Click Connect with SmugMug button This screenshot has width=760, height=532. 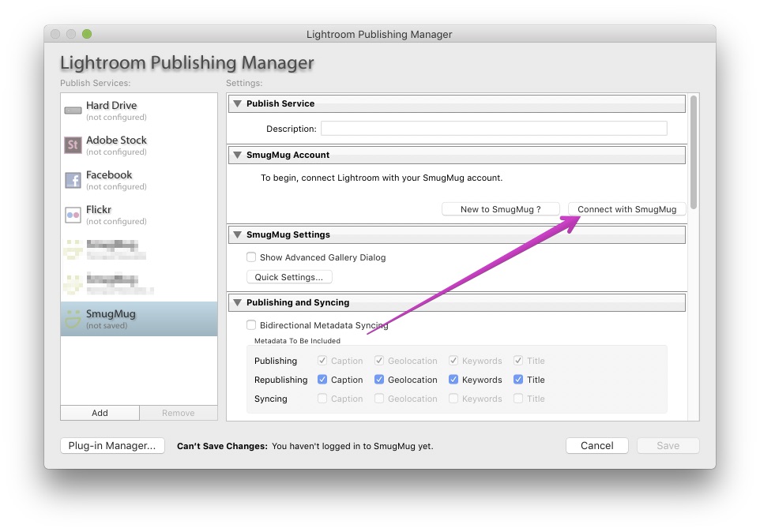click(x=626, y=209)
